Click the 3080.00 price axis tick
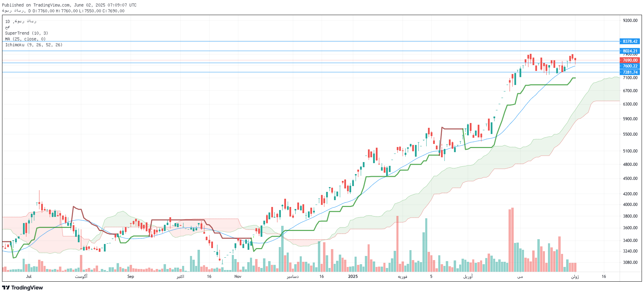 tap(630, 262)
